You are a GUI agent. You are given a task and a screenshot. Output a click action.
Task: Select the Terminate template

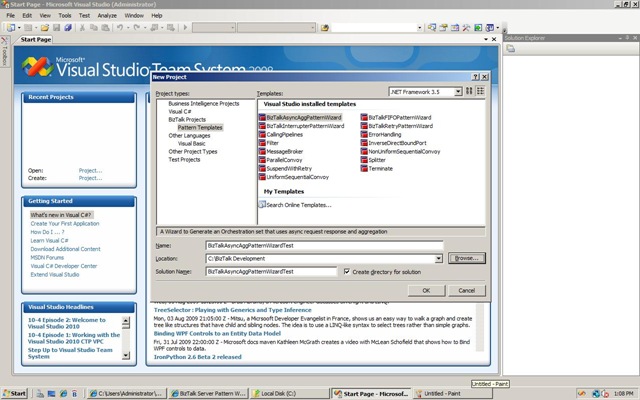coord(377,169)
